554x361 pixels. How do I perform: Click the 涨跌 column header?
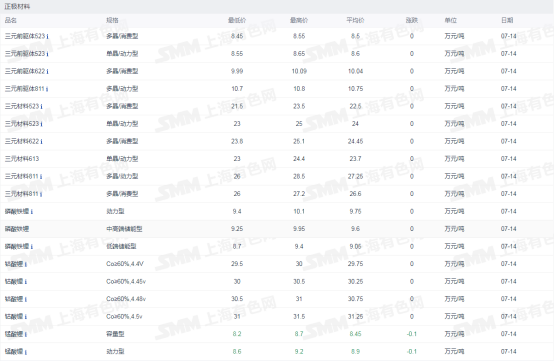412,20
